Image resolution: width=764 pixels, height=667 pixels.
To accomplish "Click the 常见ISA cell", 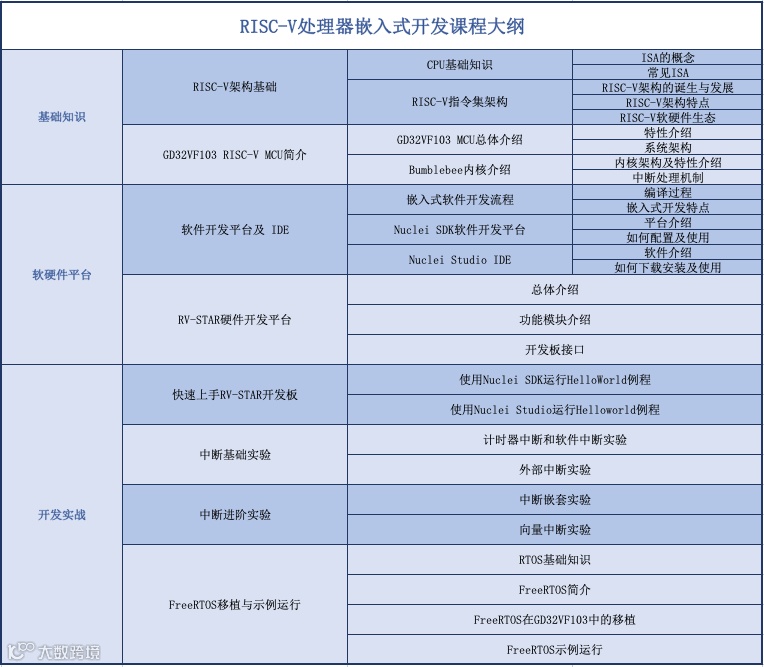I will click(x=667, y=73).
